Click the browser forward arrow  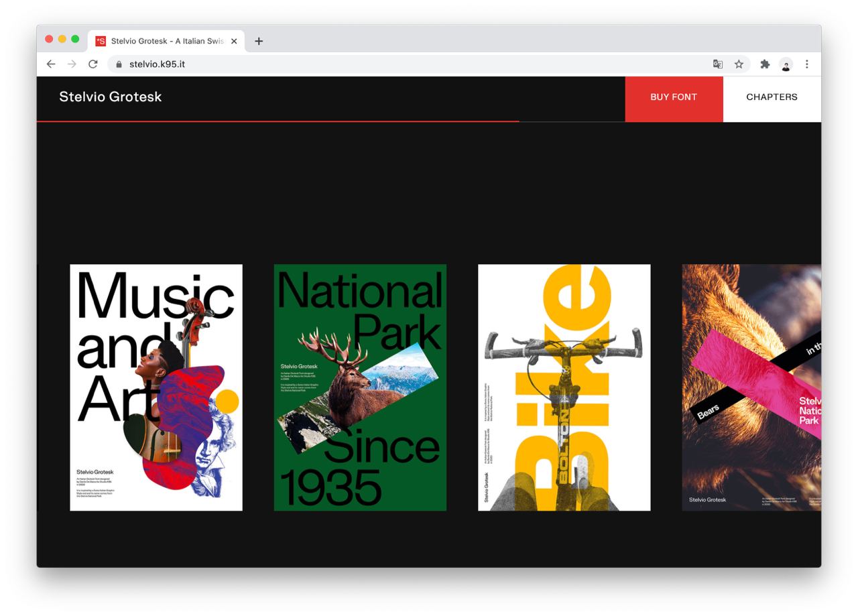[72, 64]
